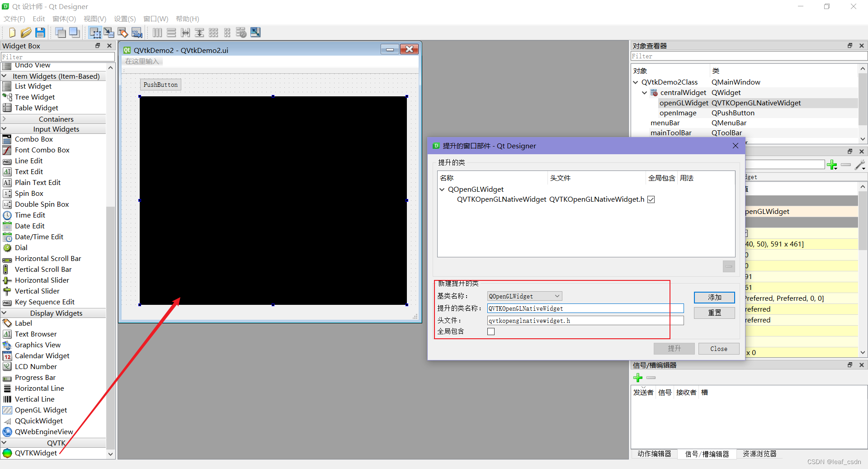Add a signal/slot connection with green plus
The image size is (868, 469).
(x=638, y=378)
